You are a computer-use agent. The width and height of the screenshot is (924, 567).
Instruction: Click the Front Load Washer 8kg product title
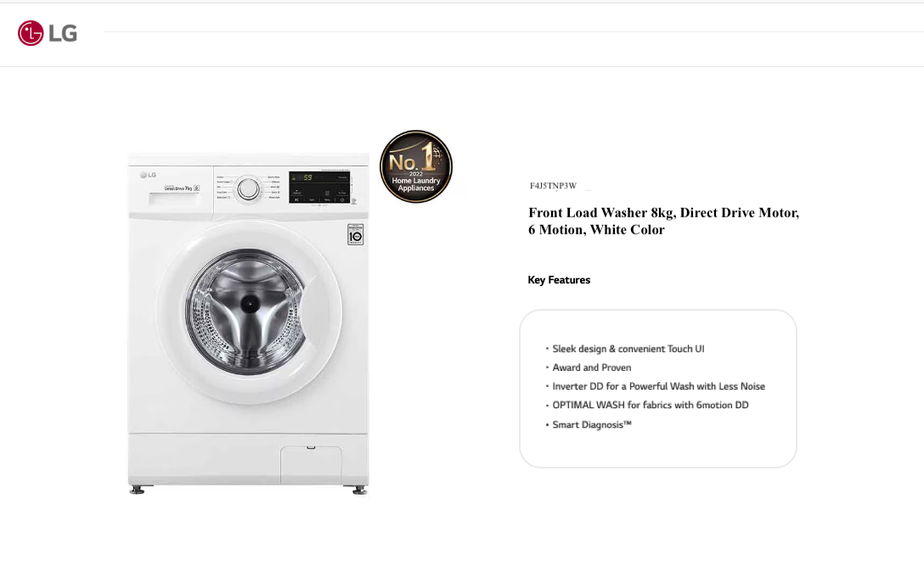[x=663, y=221]
